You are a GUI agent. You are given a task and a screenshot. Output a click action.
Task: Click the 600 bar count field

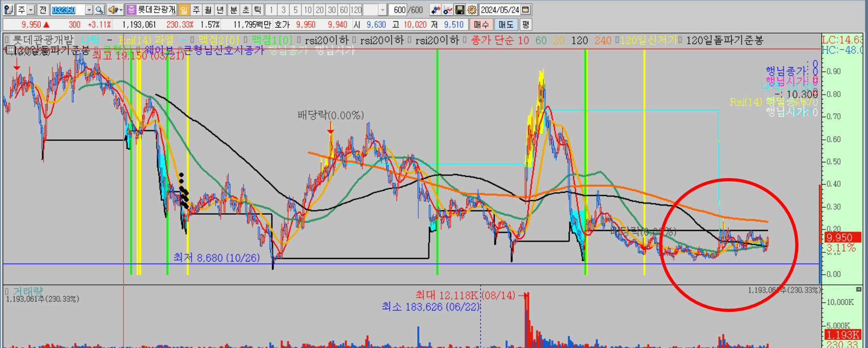point(399,10)
